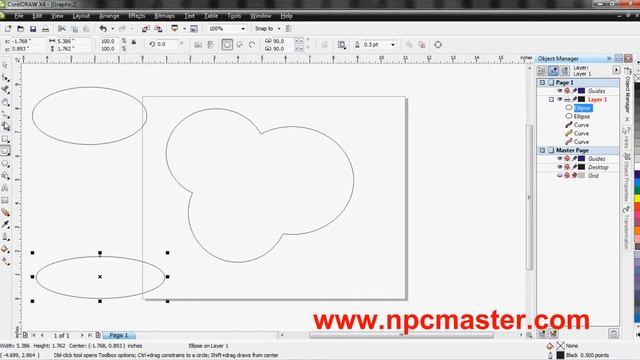
Task: Toggle the lock ratio padlock
Action: [134, 42]
